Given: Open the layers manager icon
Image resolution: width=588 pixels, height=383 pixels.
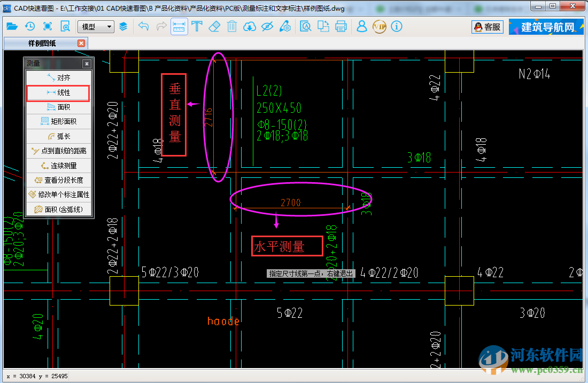Looking at the screenshot, I should coord(123,26).
